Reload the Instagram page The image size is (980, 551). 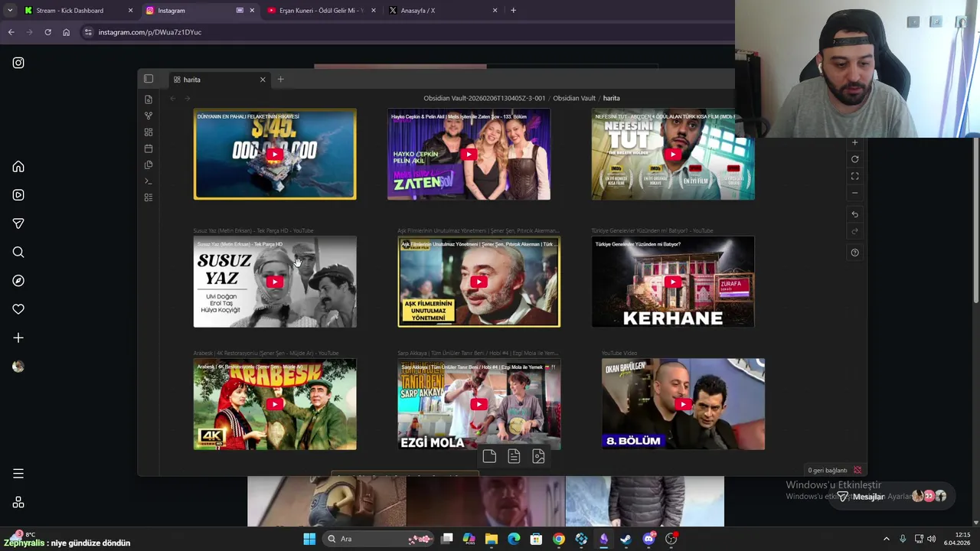tap(47, 32)
